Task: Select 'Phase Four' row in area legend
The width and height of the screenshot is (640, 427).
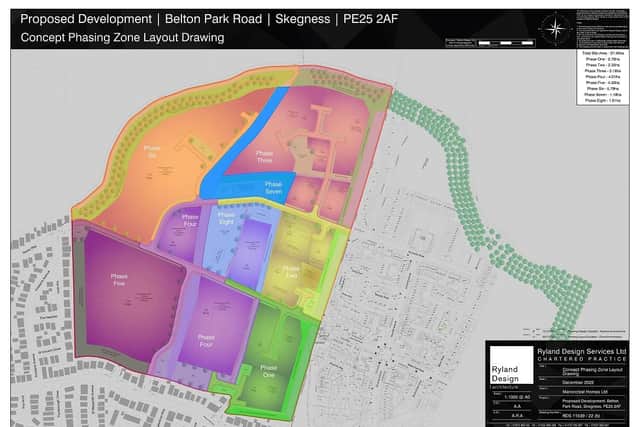Action: [x=603, y=77]
